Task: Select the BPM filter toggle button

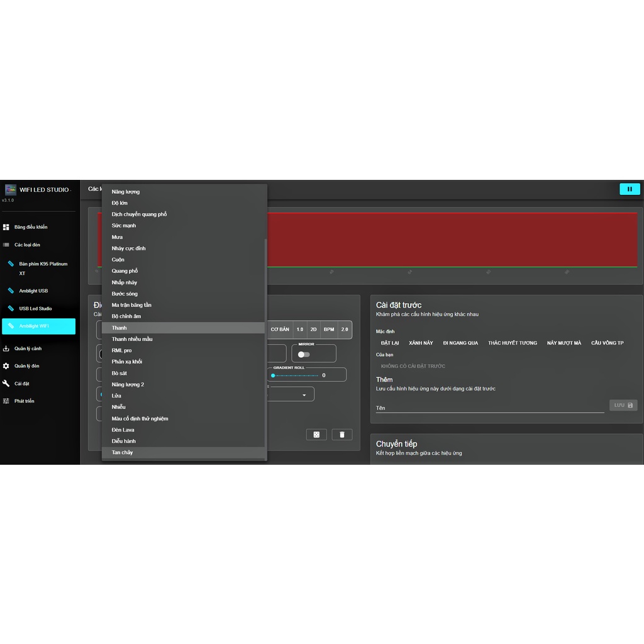Action: click(329, 330)
